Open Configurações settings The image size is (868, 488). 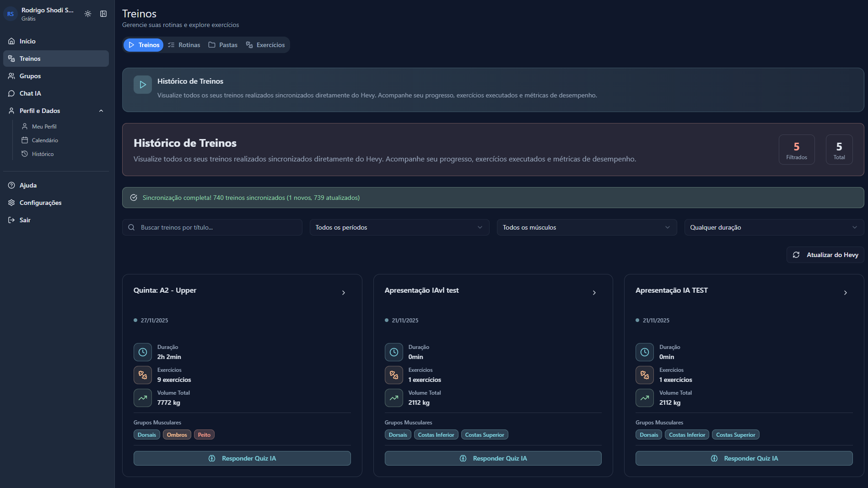40,203
